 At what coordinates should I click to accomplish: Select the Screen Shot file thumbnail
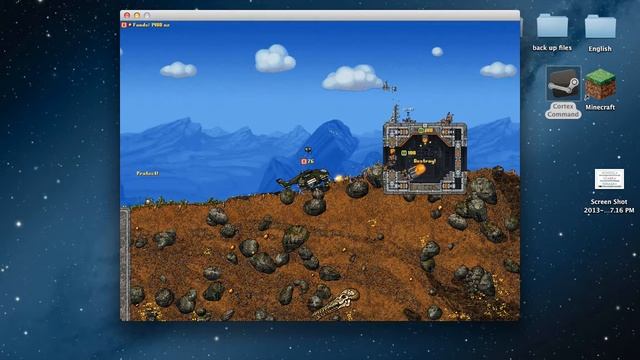point(609,179)
